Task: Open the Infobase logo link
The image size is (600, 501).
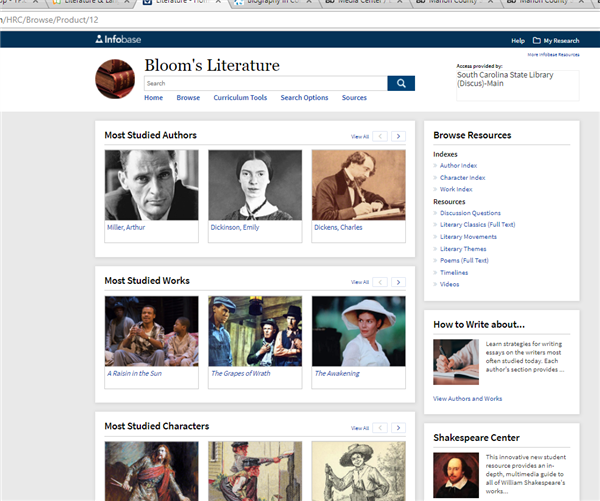Action: [x=118, y=39]
